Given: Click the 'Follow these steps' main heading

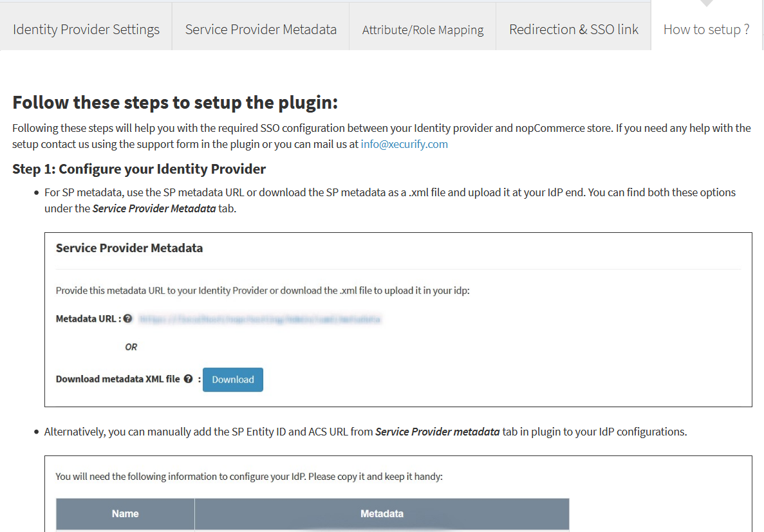Looking at the screenshot, I should pos(175,103).
